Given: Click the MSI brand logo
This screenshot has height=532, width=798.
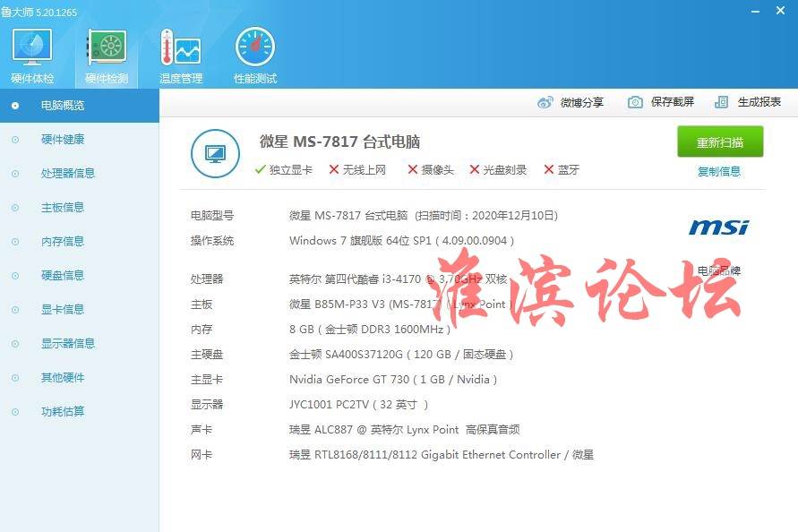Looking at the screenshot, I should (718, 227).
